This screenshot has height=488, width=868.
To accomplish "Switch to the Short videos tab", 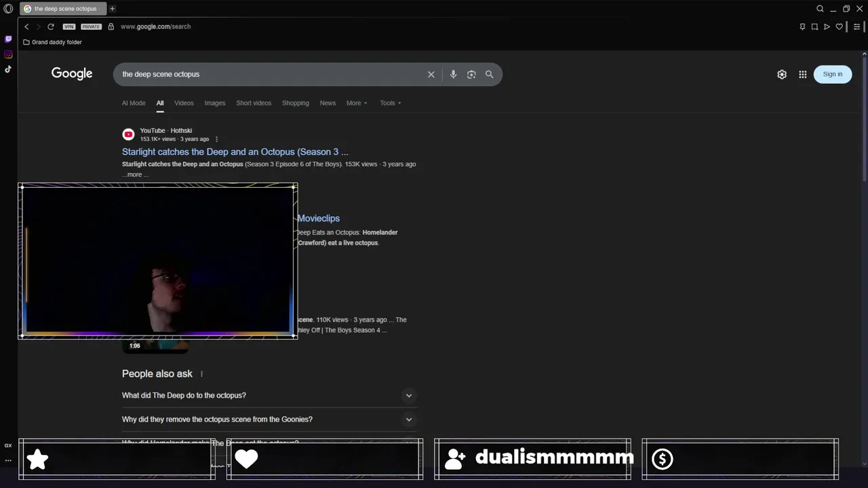I will (254, 103).
